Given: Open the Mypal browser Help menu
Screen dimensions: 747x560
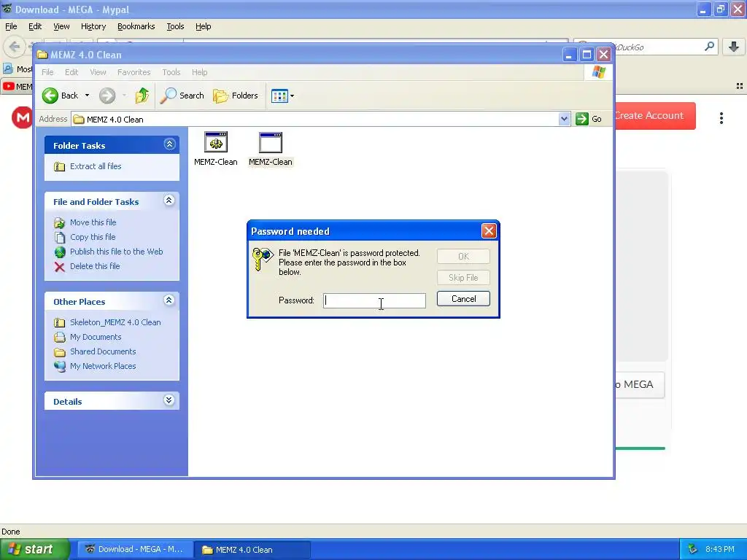Looking at the screenshot, I should [x=204, y=27].
